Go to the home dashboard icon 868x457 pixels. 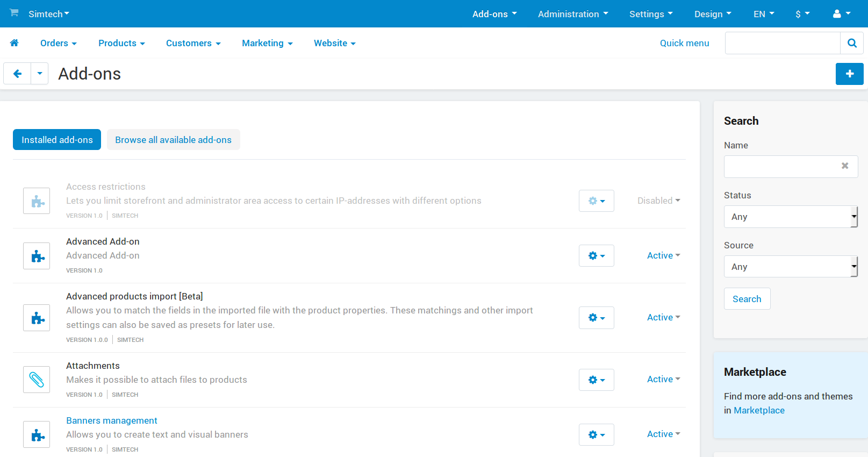(15, 43)
